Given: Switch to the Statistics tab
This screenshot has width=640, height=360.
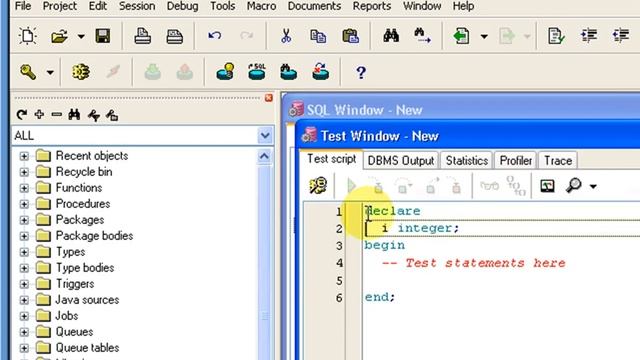Looking at the screenshot, I should 467,160.
